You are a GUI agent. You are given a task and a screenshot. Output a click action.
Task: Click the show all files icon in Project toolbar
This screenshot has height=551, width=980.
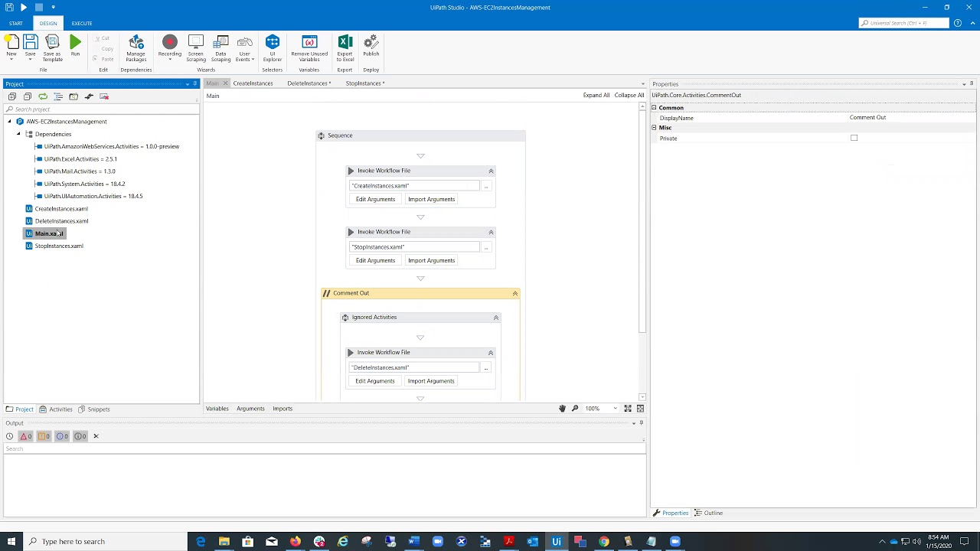click(x=58, y=96)
